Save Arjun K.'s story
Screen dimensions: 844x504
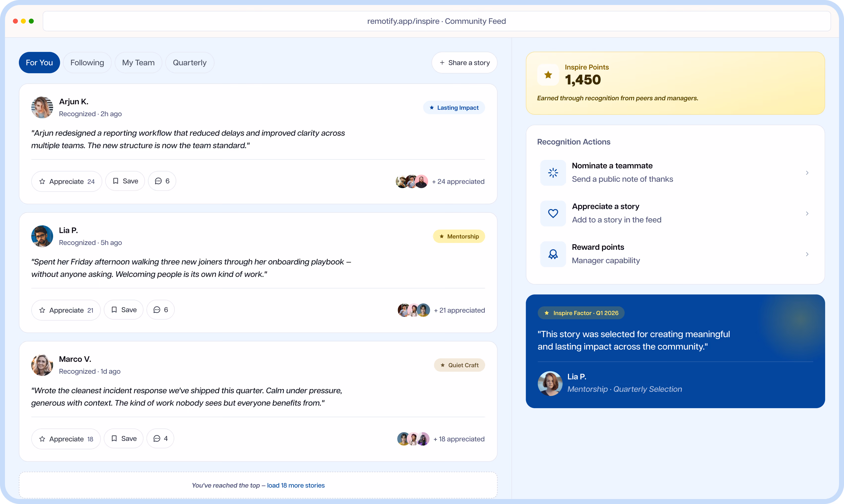(x=125, y=181)
